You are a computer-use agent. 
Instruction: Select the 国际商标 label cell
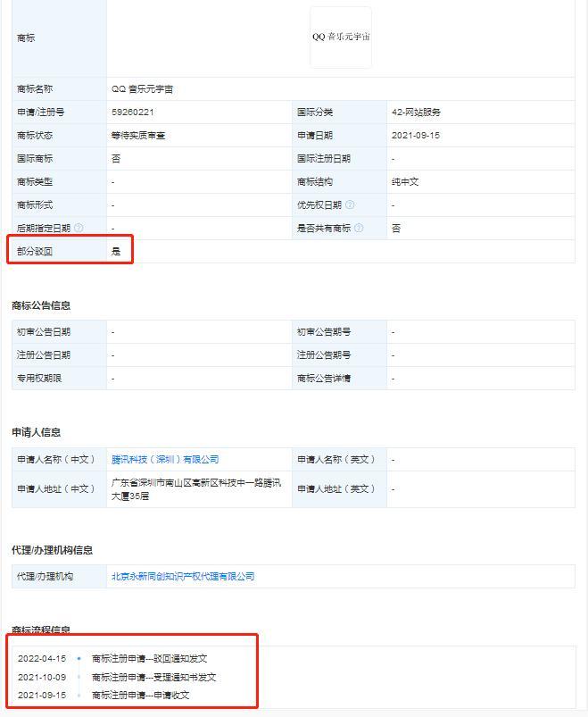pyautogui.click(x=60, y=159)
